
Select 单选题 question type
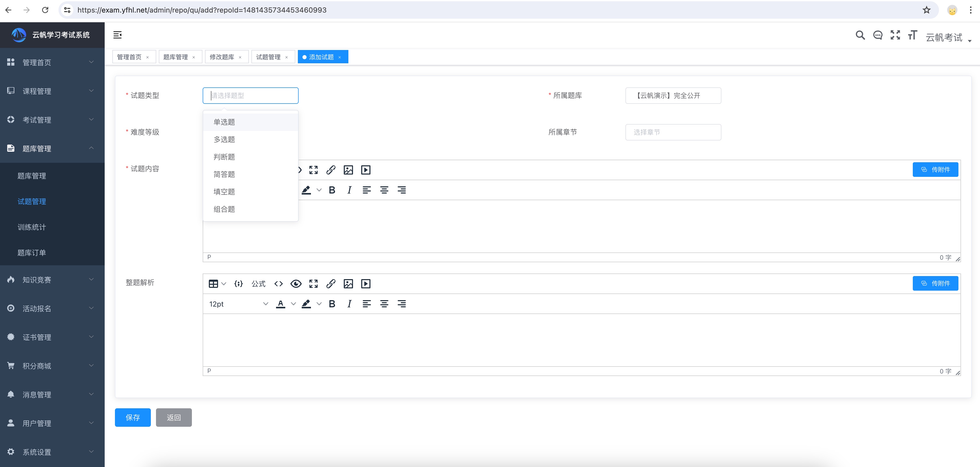coord(250,122)
